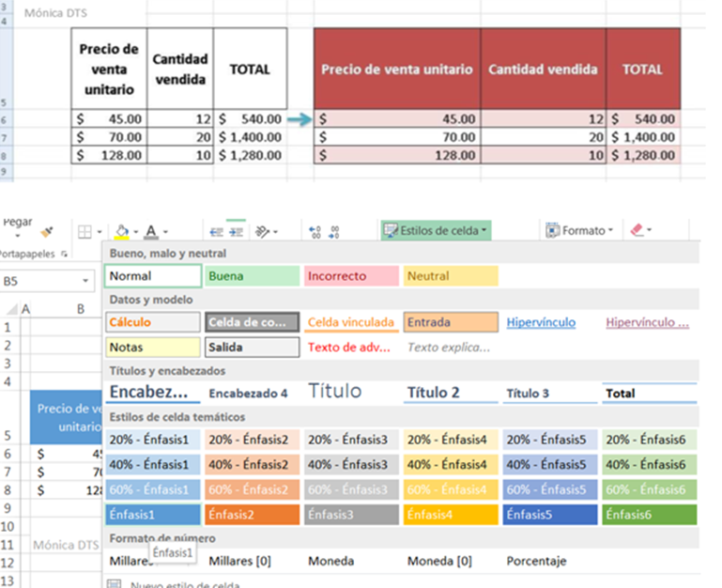Click the Decrease Decimal icon

coord(334,232)
